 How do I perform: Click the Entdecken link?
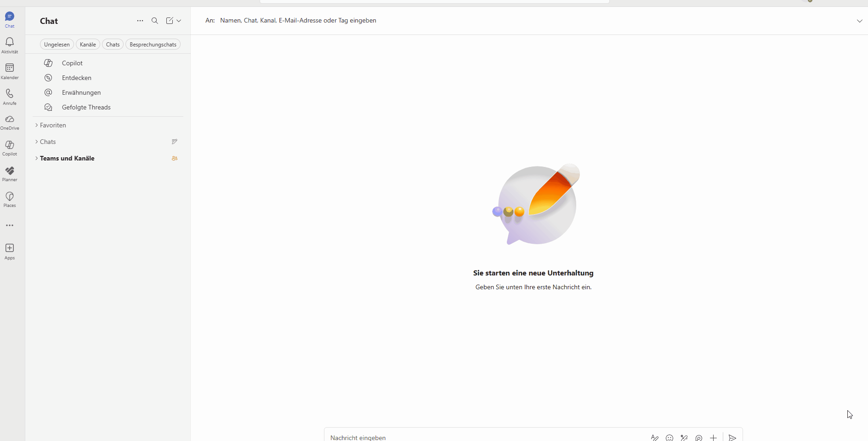click(x=77, y=78)
